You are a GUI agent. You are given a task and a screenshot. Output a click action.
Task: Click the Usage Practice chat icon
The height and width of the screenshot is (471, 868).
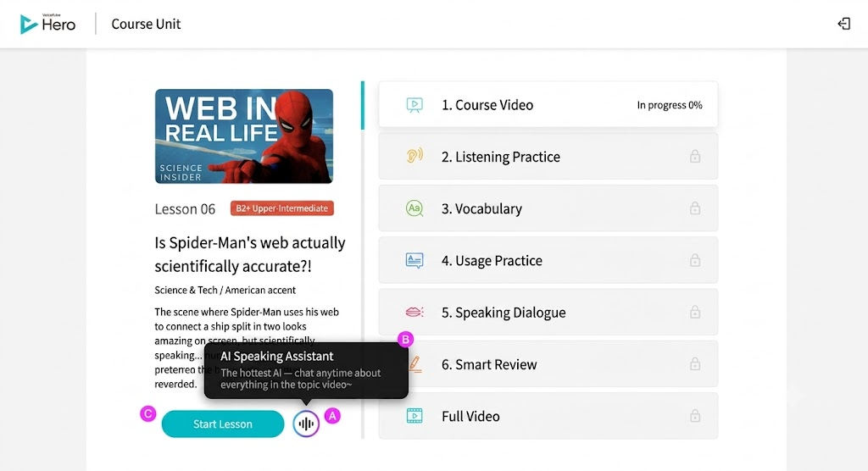(414, 260)
